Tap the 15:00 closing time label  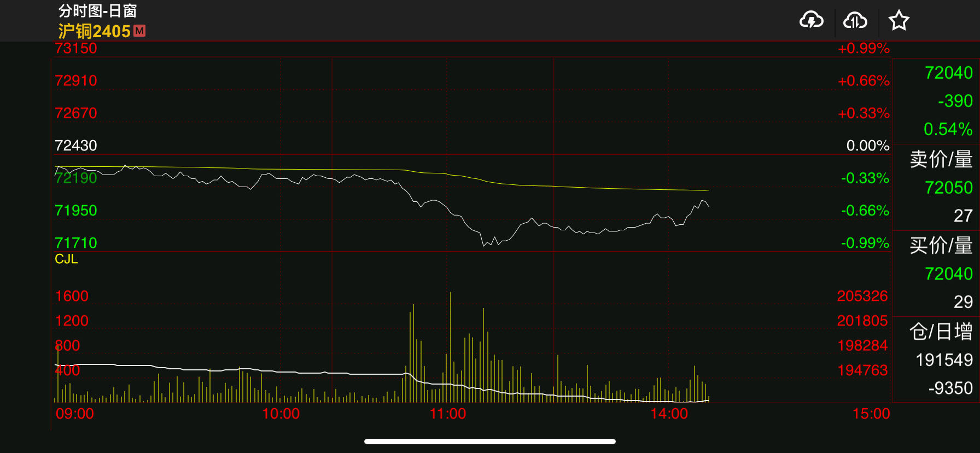tap(871, 414)
